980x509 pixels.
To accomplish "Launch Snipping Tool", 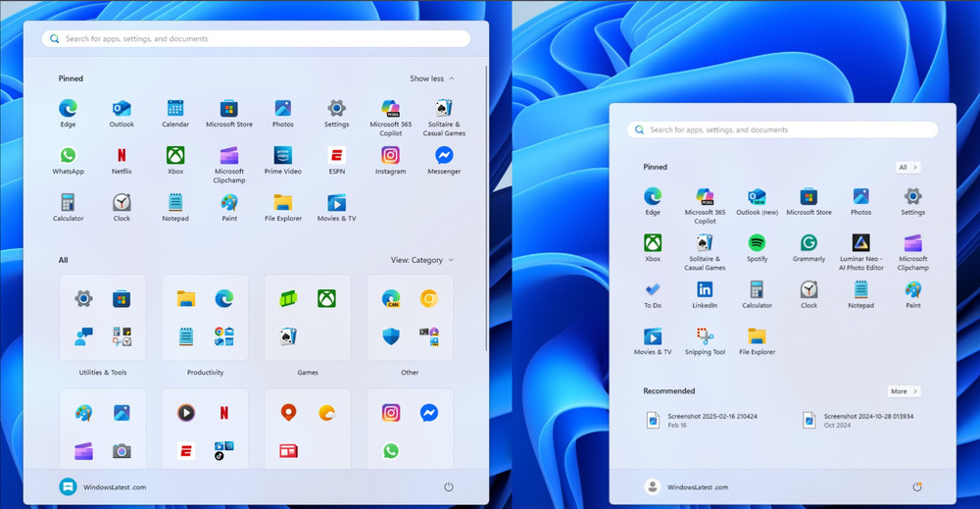I will (705, 341).
